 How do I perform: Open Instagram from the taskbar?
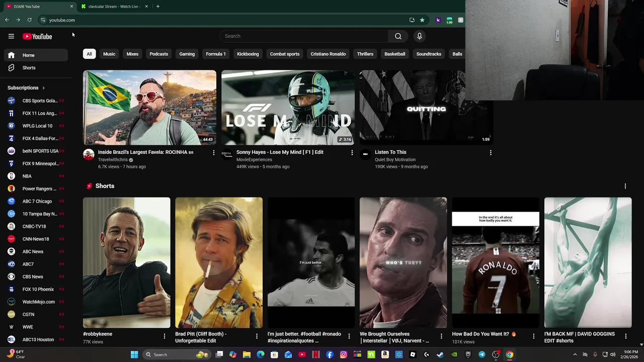343,354
